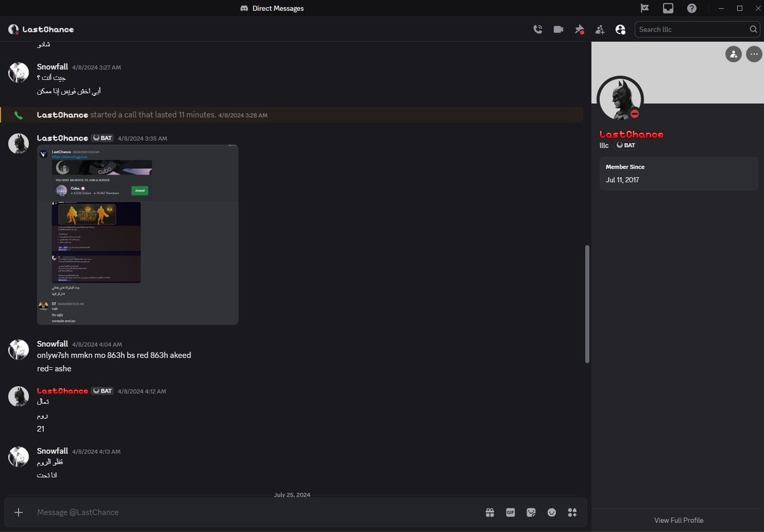This screenshot has height=532, width=764.
Task: Open the Inbox
Action: tap(668, 8)
